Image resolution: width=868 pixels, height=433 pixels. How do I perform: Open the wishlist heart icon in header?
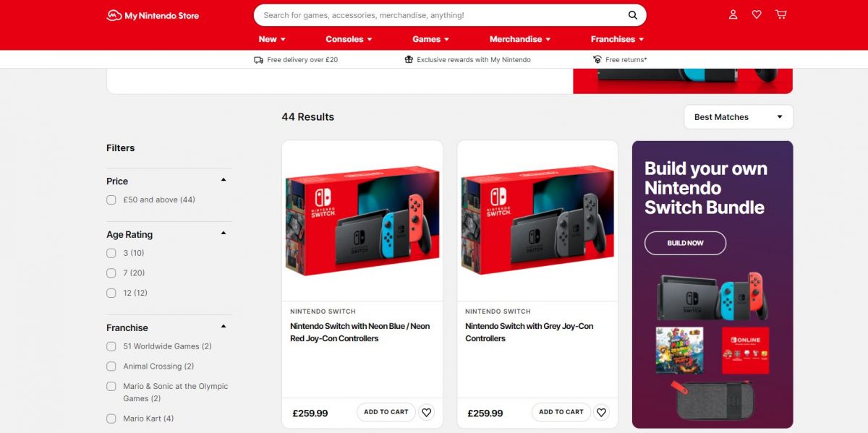click(x=757, y=14)
